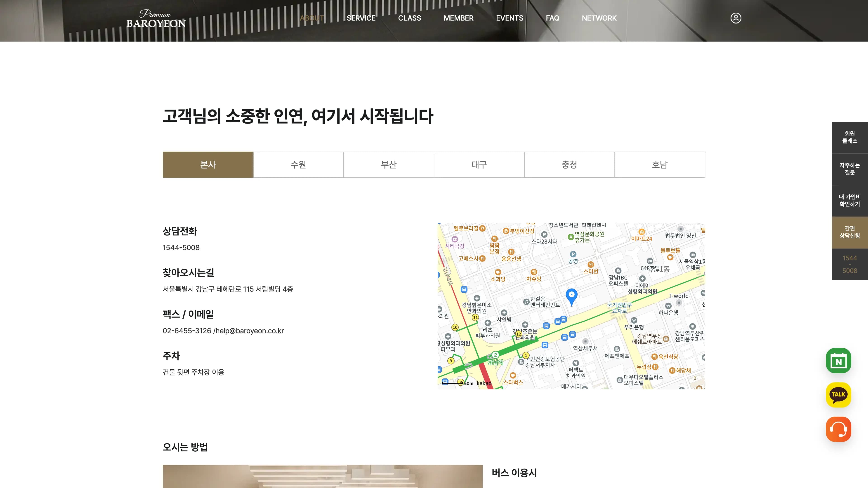Click the Premium BAROYEON logo
Image resolution: width=868 pixels, height=488 pixels.
tap(156, 20)
